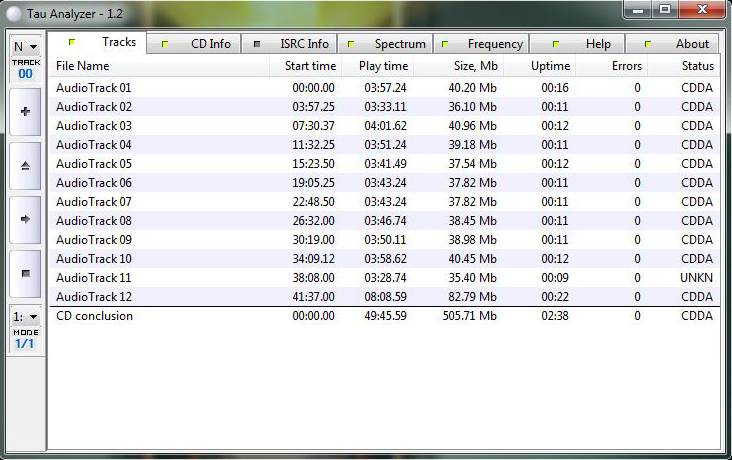
Task: Click the TRACK 00 indicator
Action: pyautogui.click(x=25, y=69)
